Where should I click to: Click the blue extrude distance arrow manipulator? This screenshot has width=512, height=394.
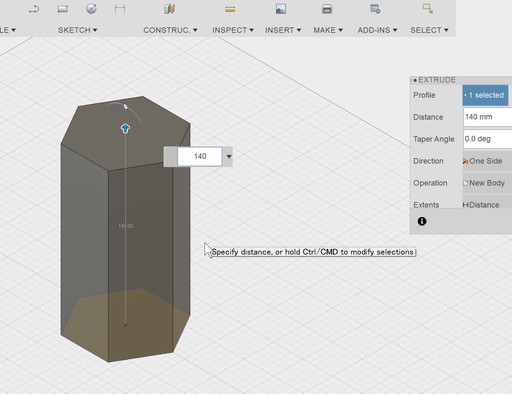pyautogui.click(x=125, y=129)
